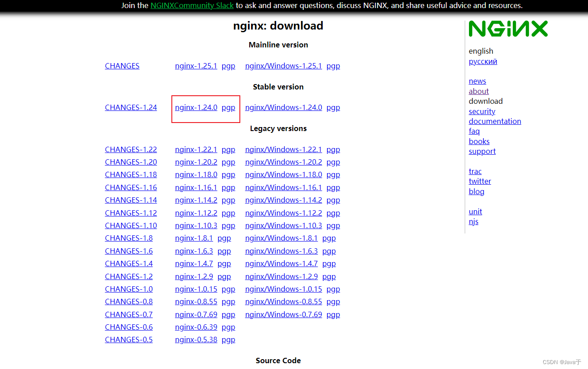Download nginx-1.24.0 stable source
The image size is (588, 369).
[x=196, y=107]
